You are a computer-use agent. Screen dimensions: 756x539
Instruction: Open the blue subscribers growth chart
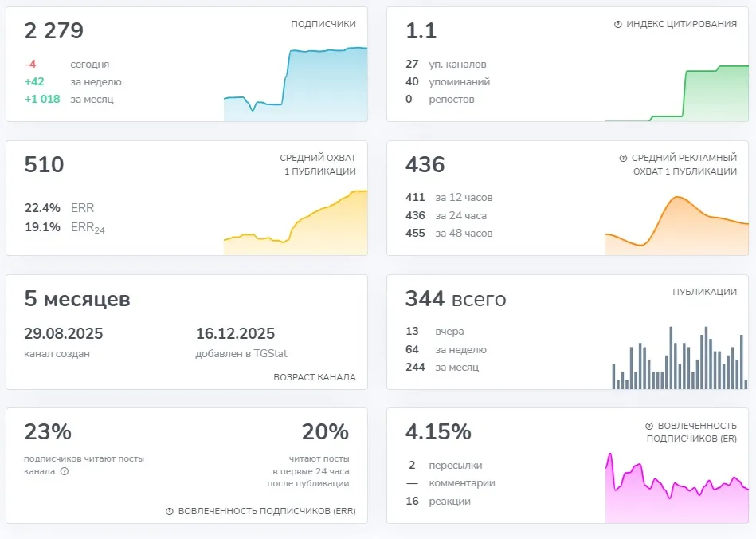[296, 84]
